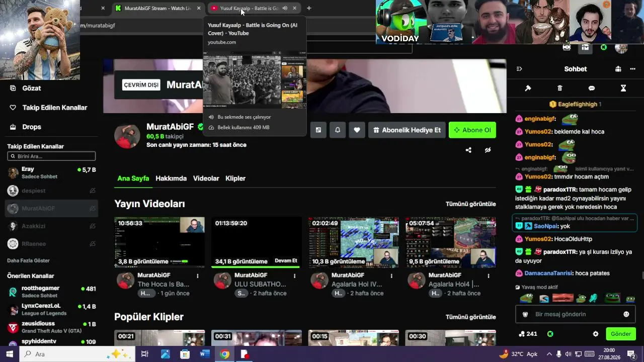
Task: Toggle Azakkizi visibility icon in sidebar
Action: tap(93, 226)
